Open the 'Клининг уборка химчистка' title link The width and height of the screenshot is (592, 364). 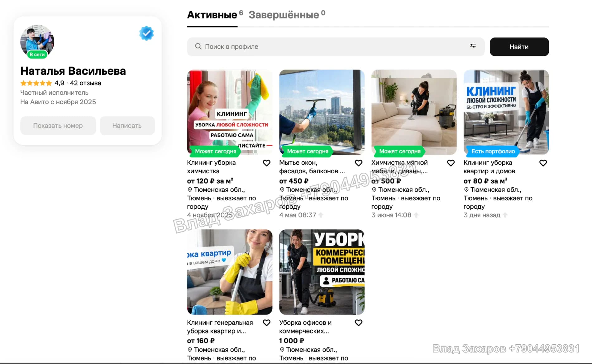[x=211, y=167]
